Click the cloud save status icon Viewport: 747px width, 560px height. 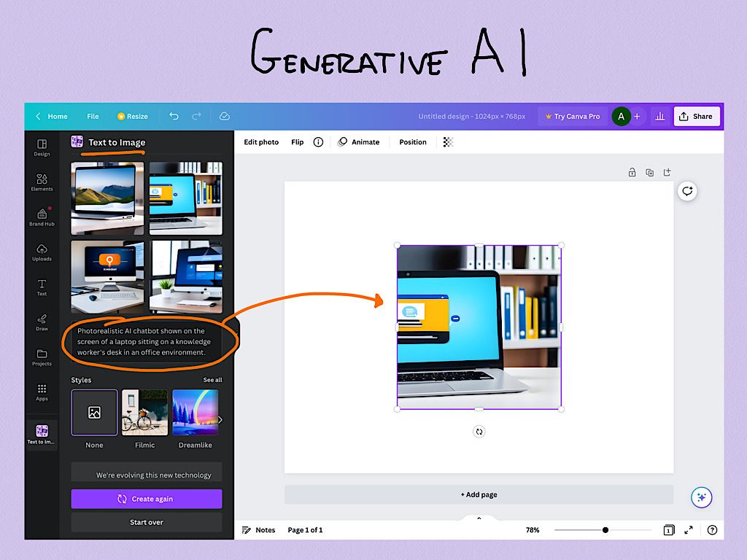click(225, 116)
